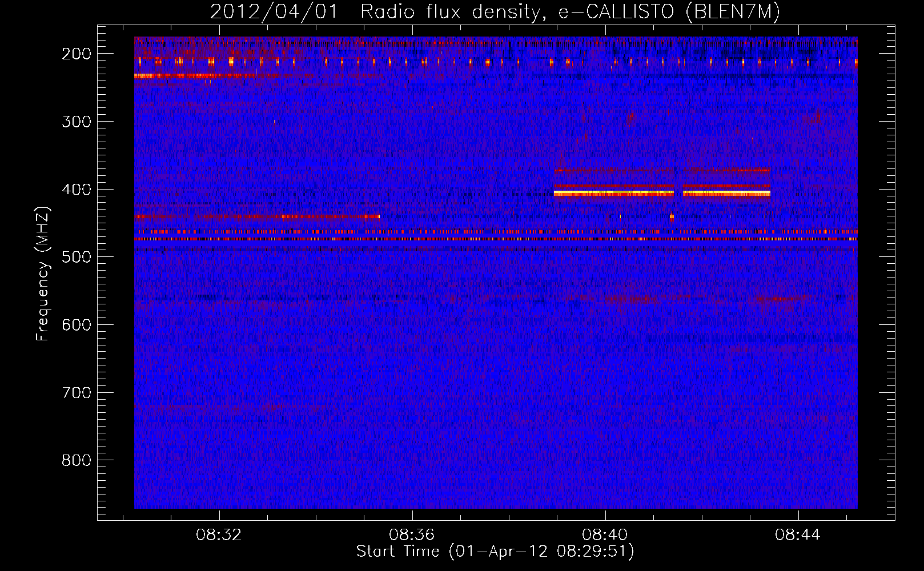Click the 500 frequency tick label
The image size is (924, 571).
(77, 257)
